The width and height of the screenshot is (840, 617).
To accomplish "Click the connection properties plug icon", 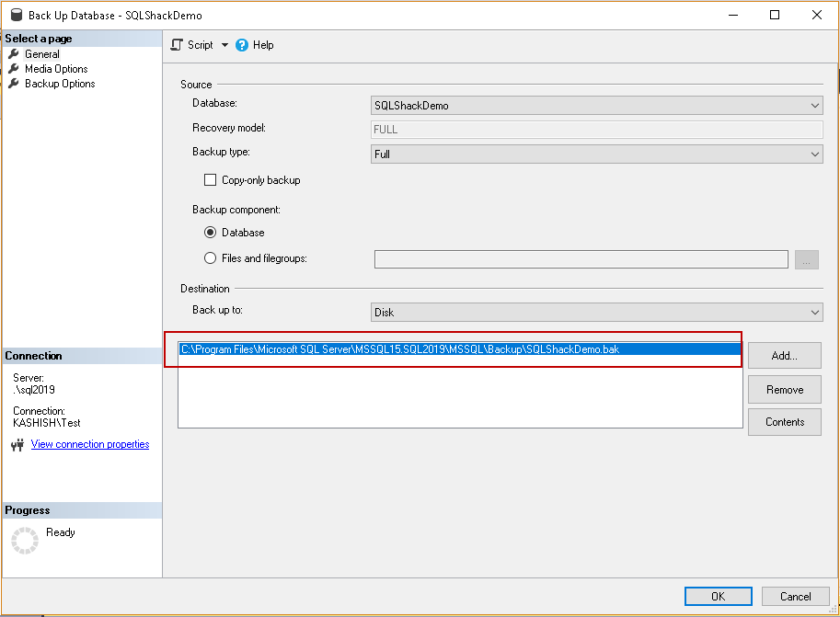I will 17,444.
